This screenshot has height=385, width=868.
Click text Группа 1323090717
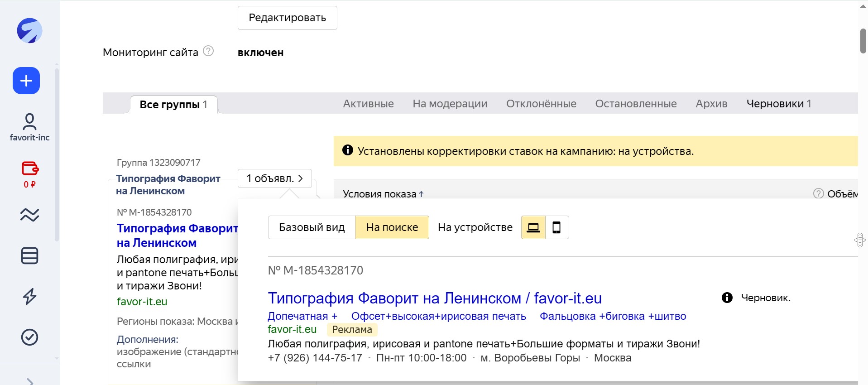click(158, 162)
